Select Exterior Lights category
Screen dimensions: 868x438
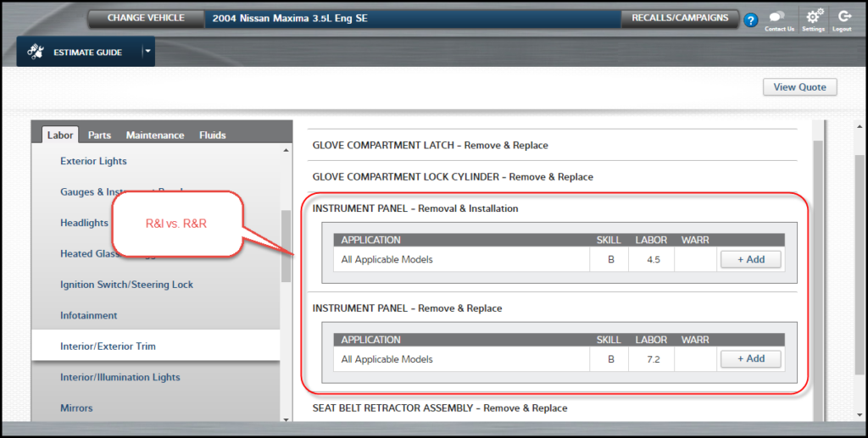tap(93, 161)
